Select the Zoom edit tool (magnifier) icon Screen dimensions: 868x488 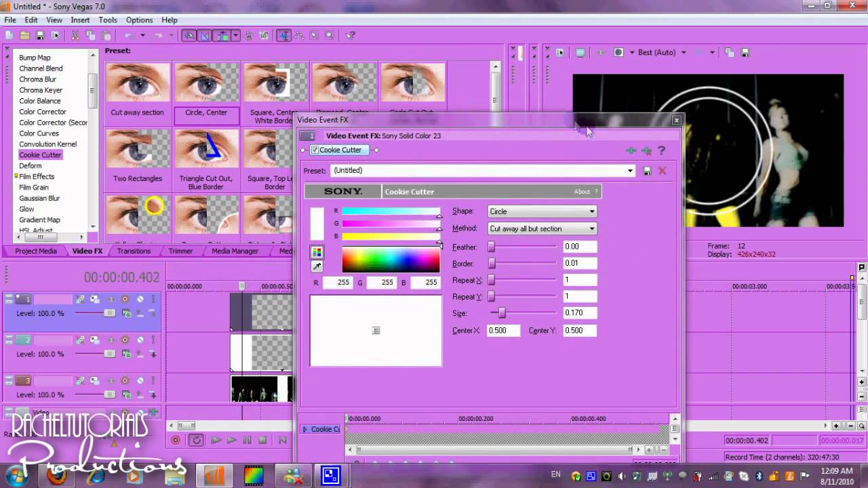coord(329,35)
